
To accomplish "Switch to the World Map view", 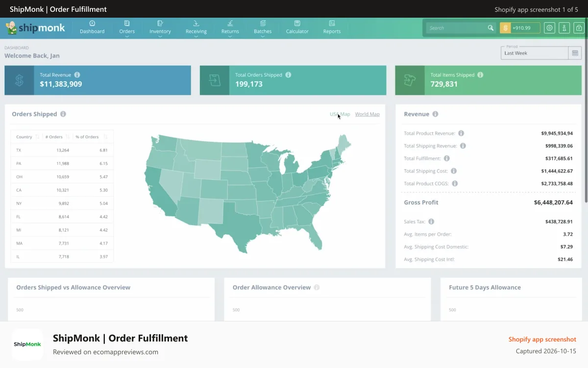I will 367,114.
